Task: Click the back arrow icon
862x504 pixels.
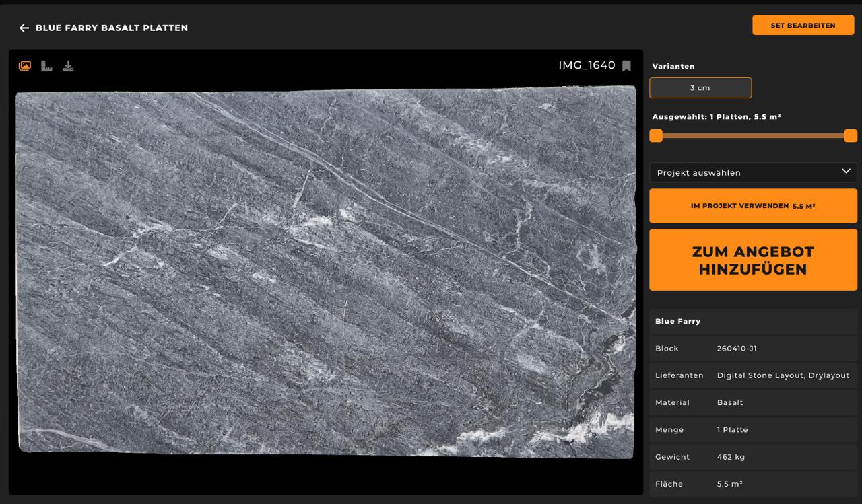Action: click(24, 28)
